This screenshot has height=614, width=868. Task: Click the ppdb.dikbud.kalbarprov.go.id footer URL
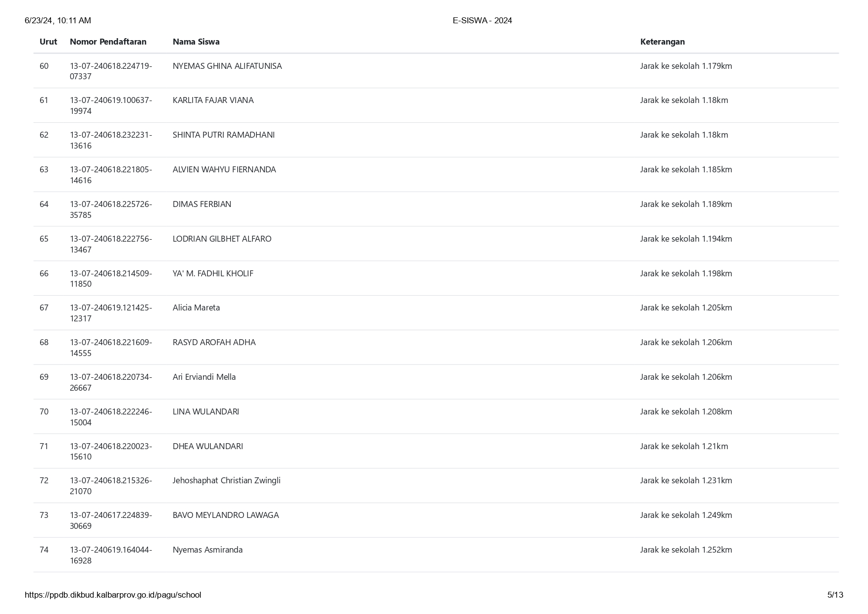(x=113, y=595)
